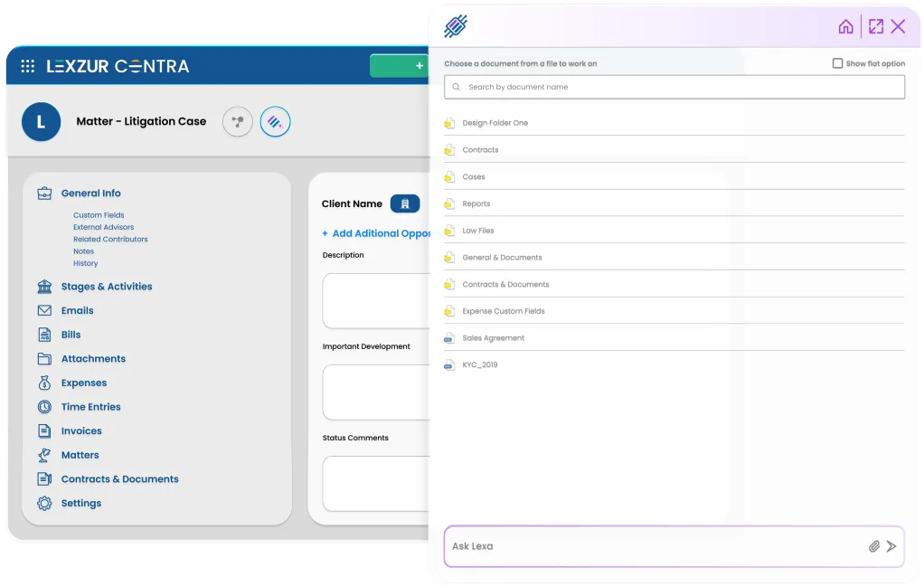Open the Attachments section

[x=93, y=358]
